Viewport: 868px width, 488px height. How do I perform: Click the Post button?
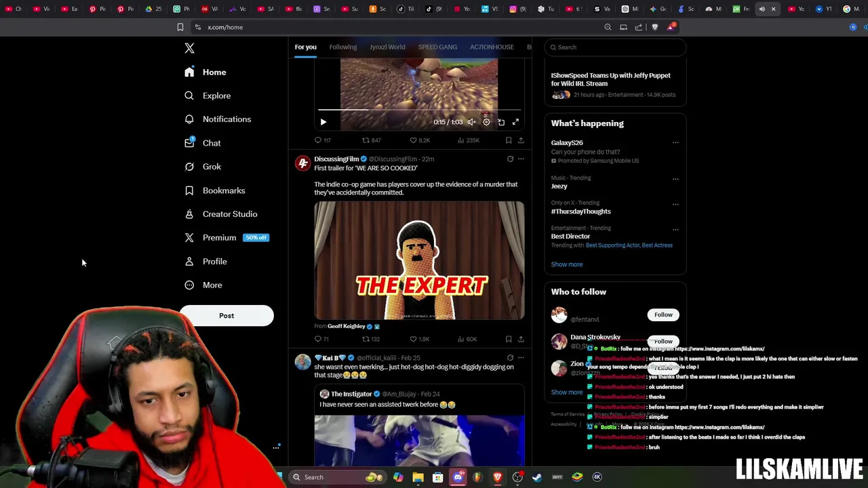point(226,316)
